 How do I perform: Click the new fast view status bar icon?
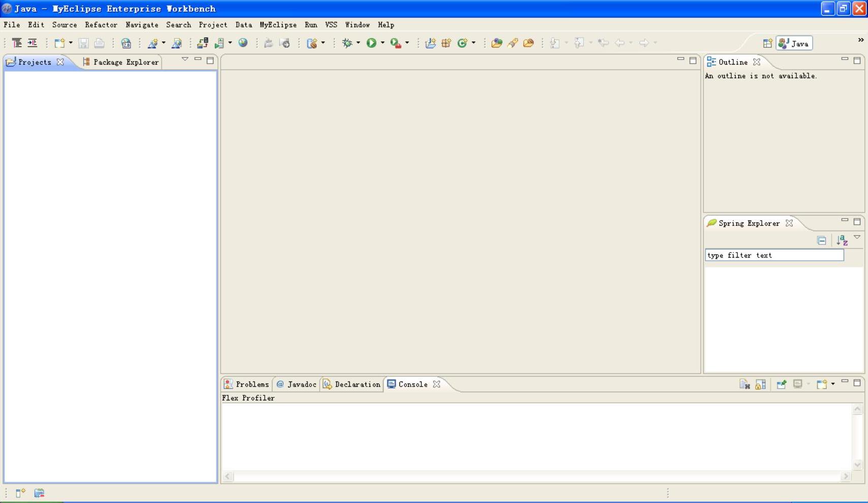tap(20, 493)
